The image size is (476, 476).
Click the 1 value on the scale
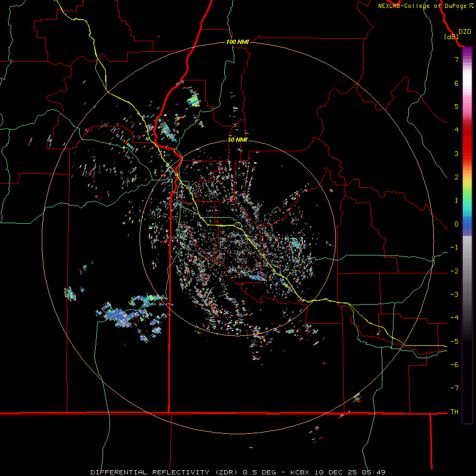(456, 200)
